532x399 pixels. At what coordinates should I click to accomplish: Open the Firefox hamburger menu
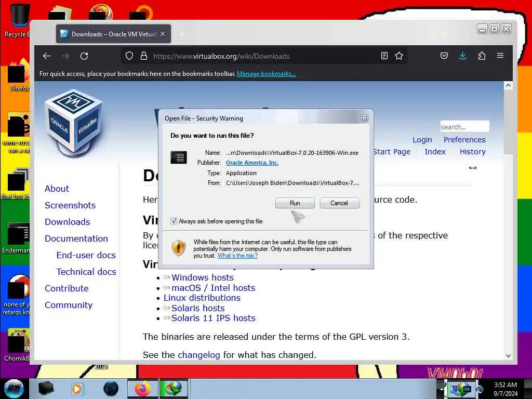500,56
